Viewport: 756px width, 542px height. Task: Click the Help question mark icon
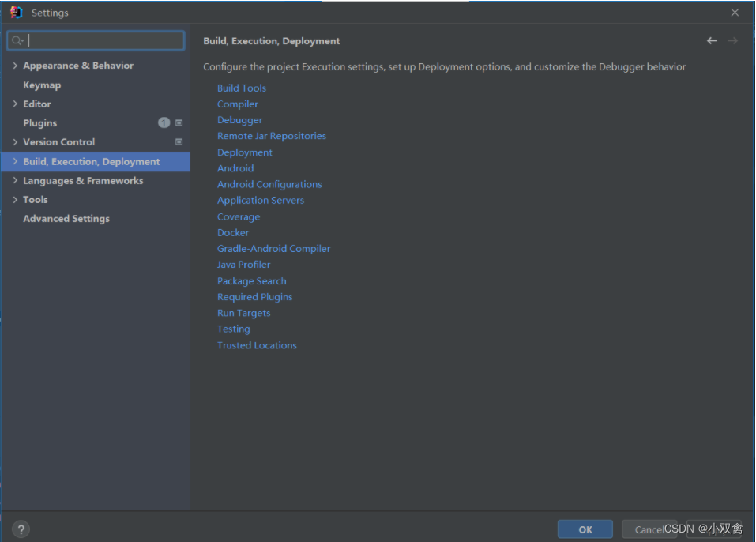[x=21, y=529]
